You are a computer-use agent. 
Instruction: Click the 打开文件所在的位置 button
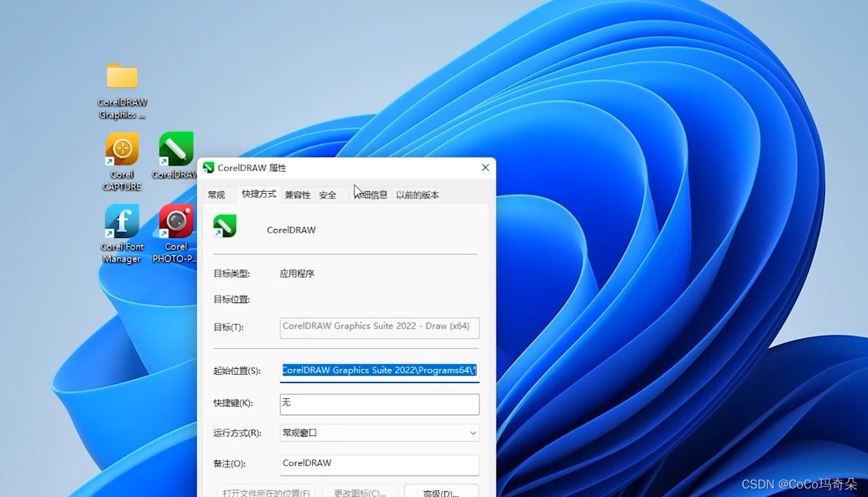click(266, 492)
